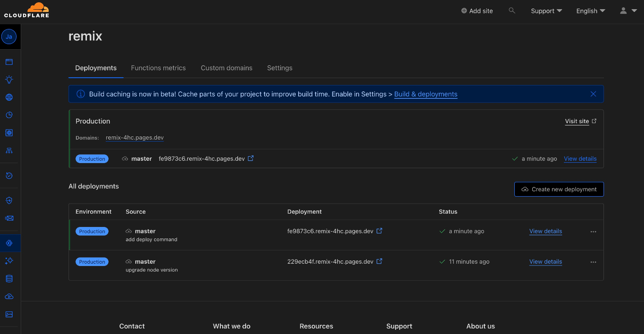Open external link icon for 229ecb4f deployment
The height and width of the screenshot is (334, 644).
[x=379, y=261]
